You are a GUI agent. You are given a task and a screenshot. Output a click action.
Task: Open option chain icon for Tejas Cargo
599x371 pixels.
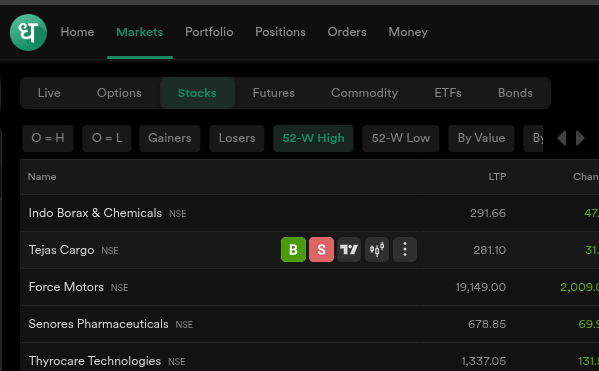click(377, 249)
